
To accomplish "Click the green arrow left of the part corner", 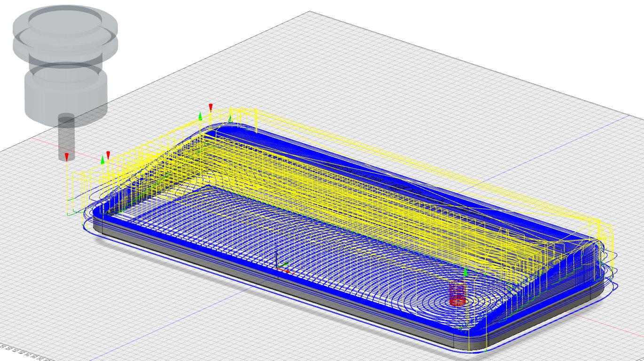I will tap(102, 160).
